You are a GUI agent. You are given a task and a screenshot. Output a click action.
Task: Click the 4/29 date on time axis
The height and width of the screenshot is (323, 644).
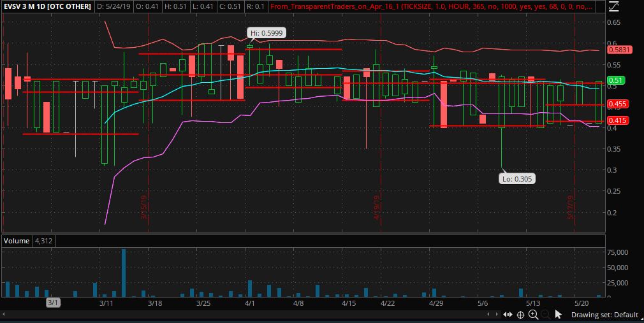point(436,303)
